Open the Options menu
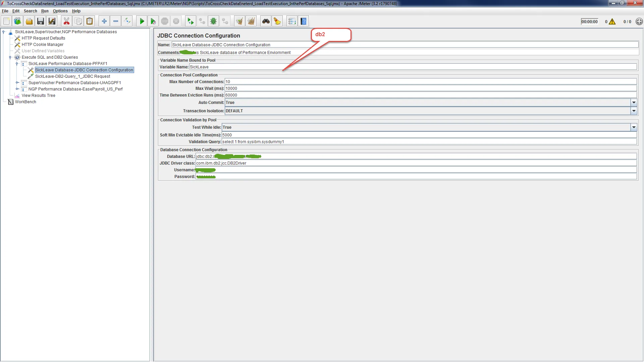This screenshot has width=644, height=362. coord(60,11)
